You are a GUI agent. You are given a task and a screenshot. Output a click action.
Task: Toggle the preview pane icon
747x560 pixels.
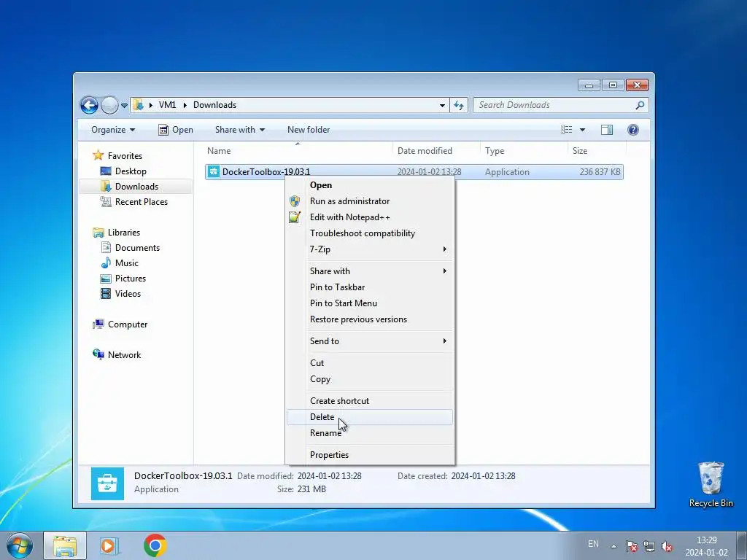coord(606,130)
